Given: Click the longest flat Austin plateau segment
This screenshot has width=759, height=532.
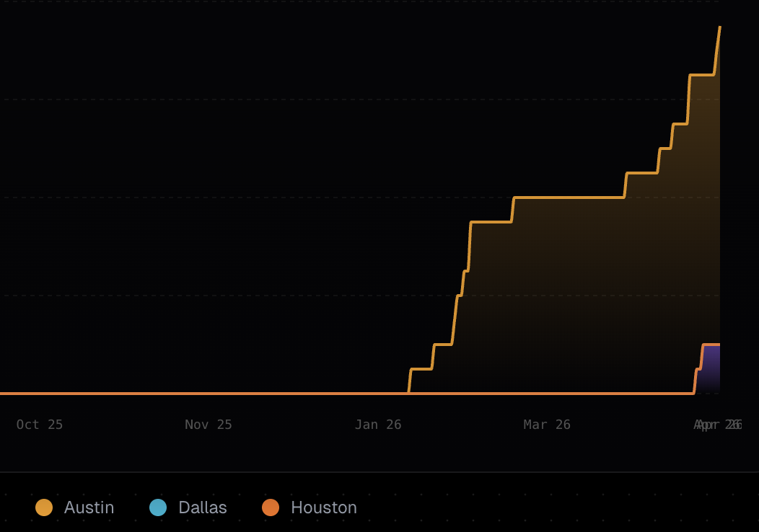Looking at the screenshot, I should pos(569,198).
